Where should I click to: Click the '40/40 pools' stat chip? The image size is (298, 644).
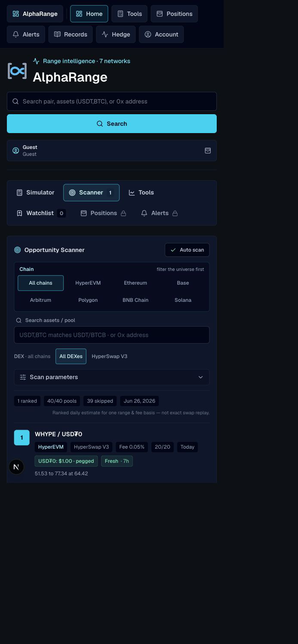(62, 401)
